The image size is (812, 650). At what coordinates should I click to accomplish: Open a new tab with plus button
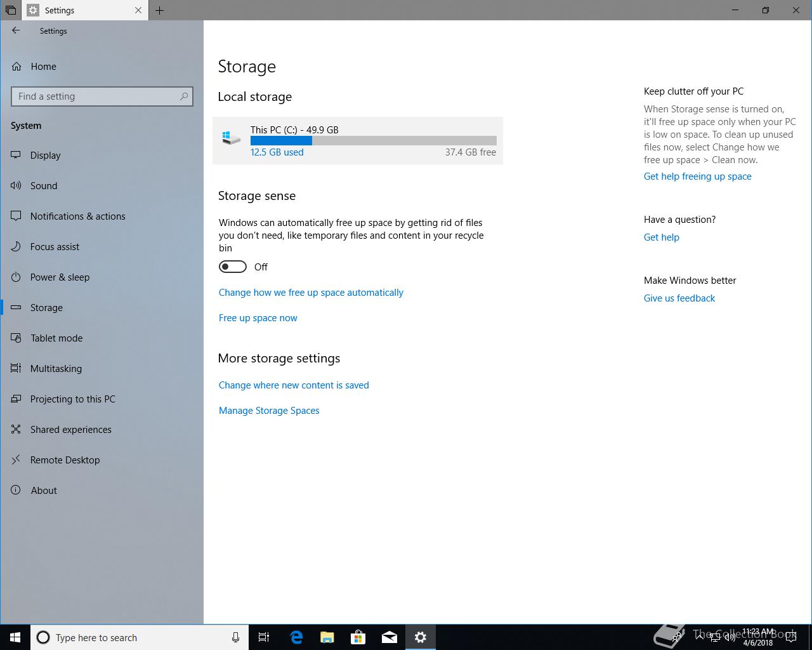click(x=159, y=10)
